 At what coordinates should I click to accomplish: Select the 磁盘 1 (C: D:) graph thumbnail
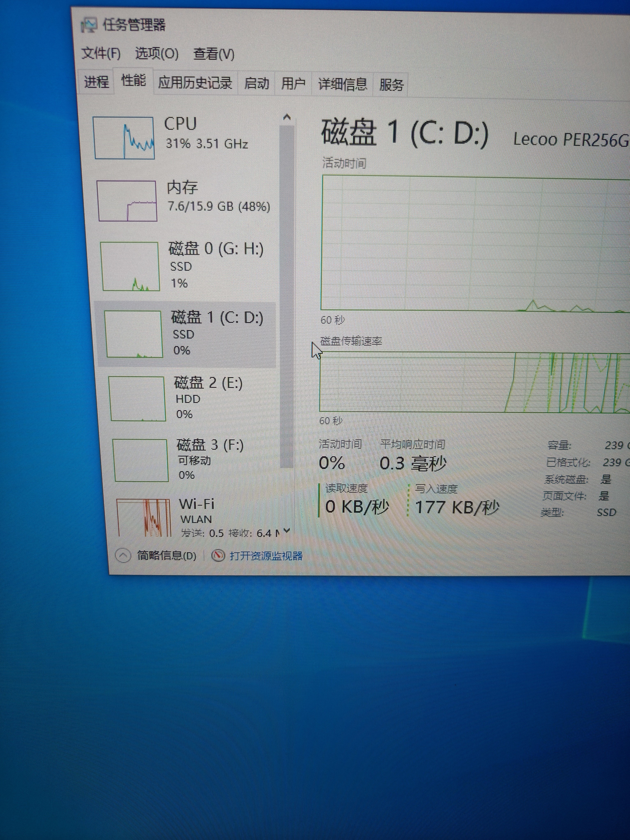134,334
